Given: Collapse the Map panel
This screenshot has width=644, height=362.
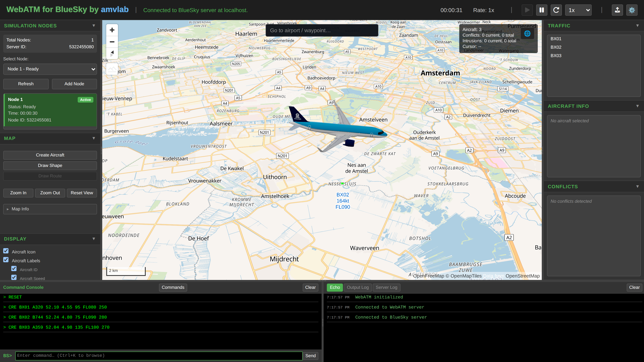Looking at the screenshot, I should pyautogui.click(x=94, y=138).
